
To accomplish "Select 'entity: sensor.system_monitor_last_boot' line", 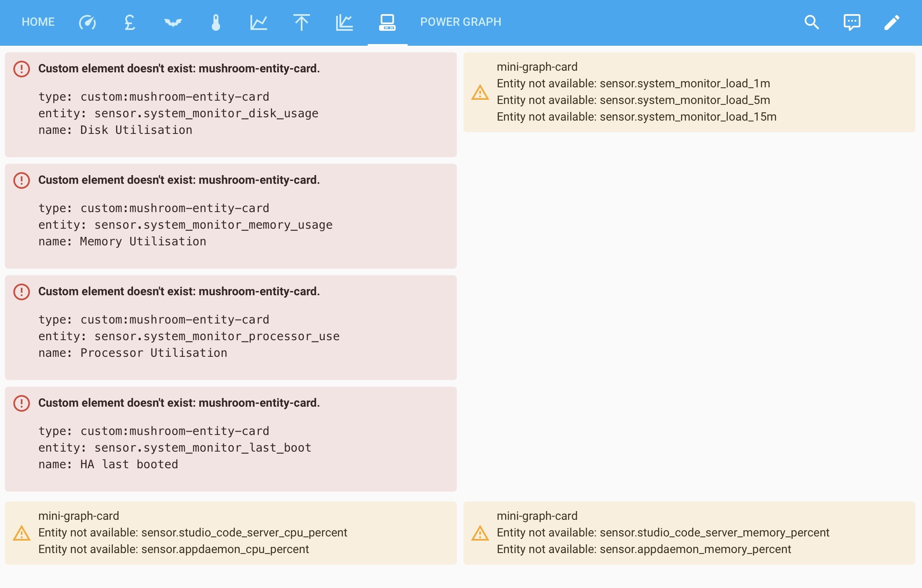I will (175, 448).
